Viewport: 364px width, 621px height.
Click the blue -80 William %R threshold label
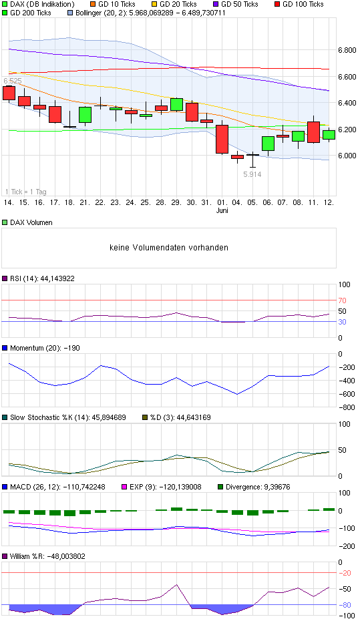345,605
